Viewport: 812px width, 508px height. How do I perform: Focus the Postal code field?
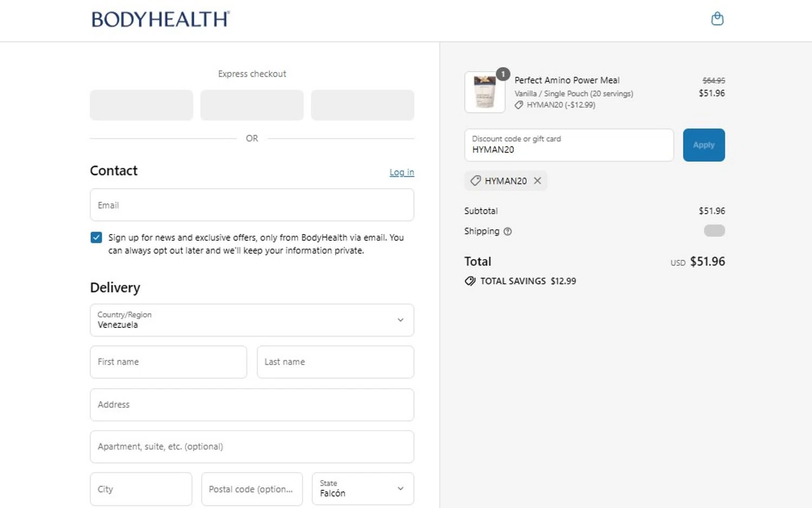[252, 489]
